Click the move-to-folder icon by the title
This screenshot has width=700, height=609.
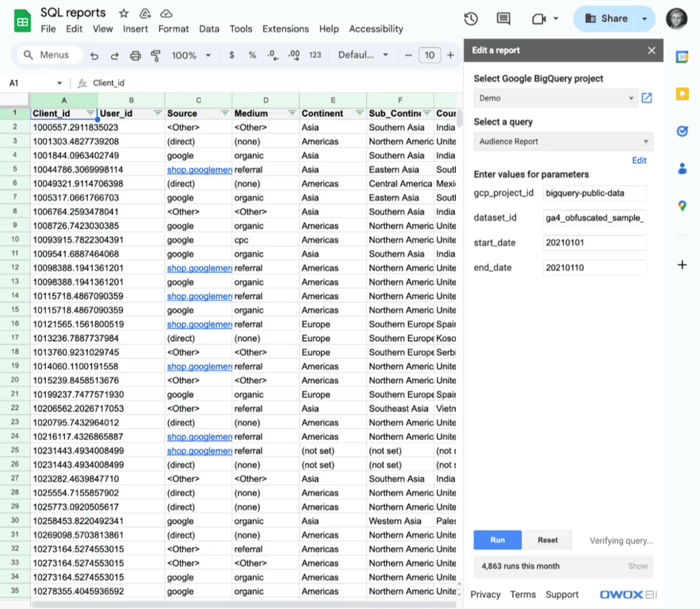coord(145,13)
